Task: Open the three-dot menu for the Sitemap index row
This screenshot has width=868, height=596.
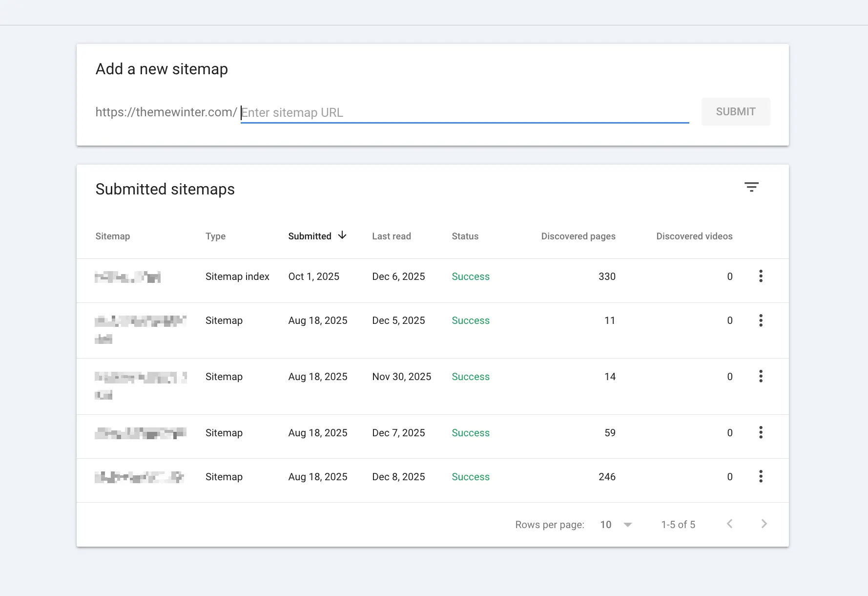Action: 761,276
